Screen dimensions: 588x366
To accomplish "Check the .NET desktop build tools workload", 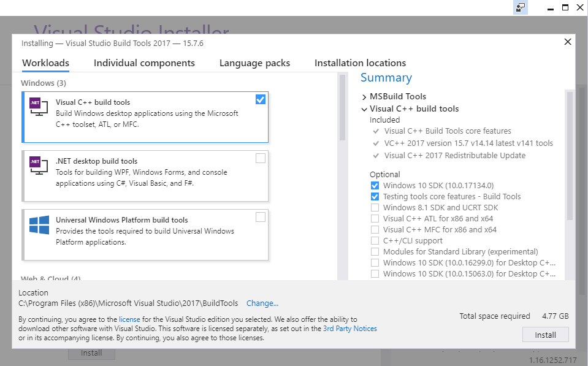I will click(261, 158).
